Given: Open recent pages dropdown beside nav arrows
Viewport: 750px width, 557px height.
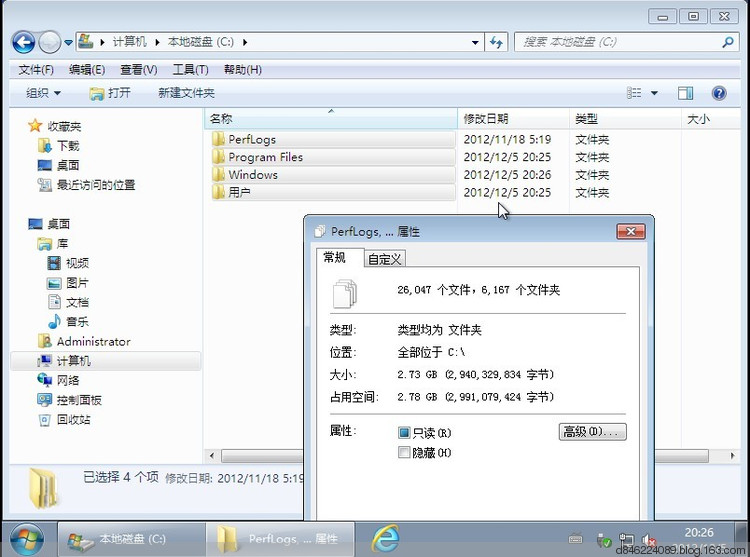Looking at the screenshot, I should [68, 43].
